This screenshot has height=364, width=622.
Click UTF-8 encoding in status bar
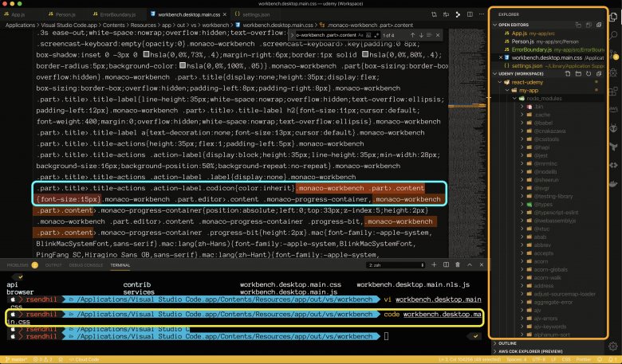tap(539, 360)
